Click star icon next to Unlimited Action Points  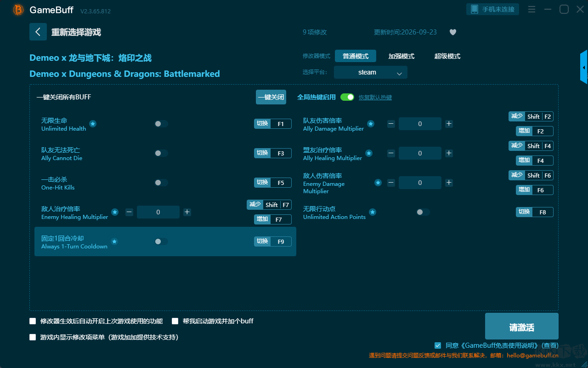[x=373, y=212]
